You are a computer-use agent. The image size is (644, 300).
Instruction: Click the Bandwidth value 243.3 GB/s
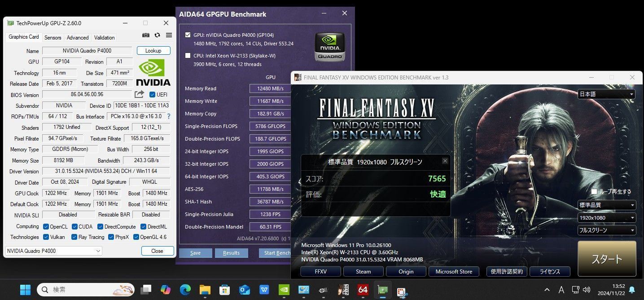point(147,160)
